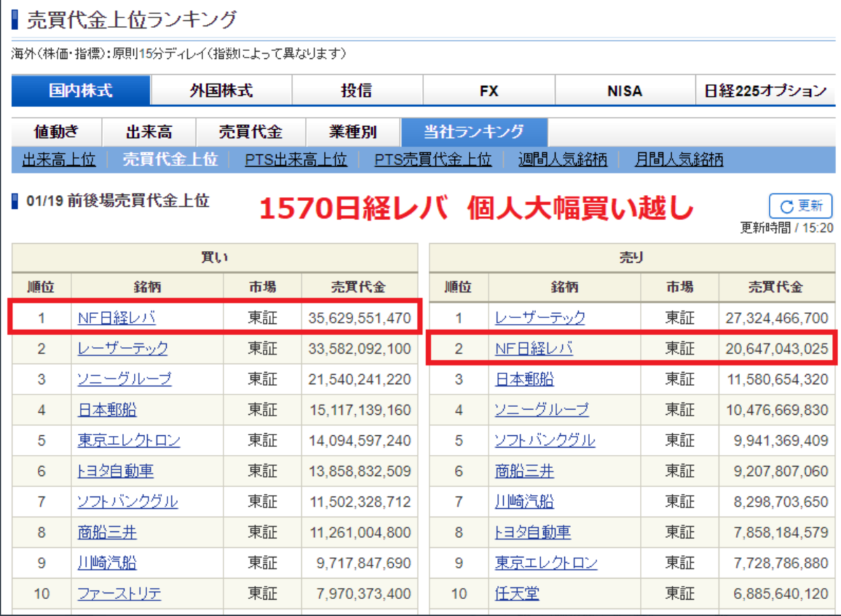Click the 買い table header
Screen dimensions: 841x616
(215, 258)
